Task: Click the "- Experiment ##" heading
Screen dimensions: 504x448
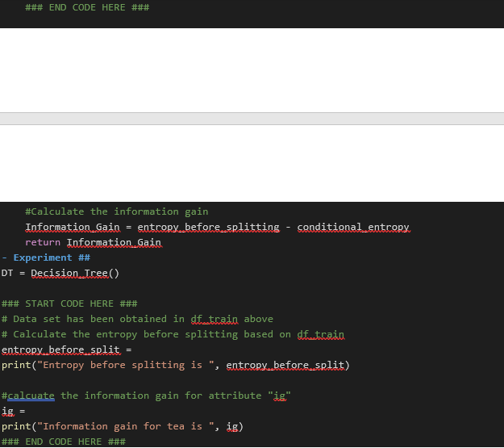Action: (x=46, y=257)
